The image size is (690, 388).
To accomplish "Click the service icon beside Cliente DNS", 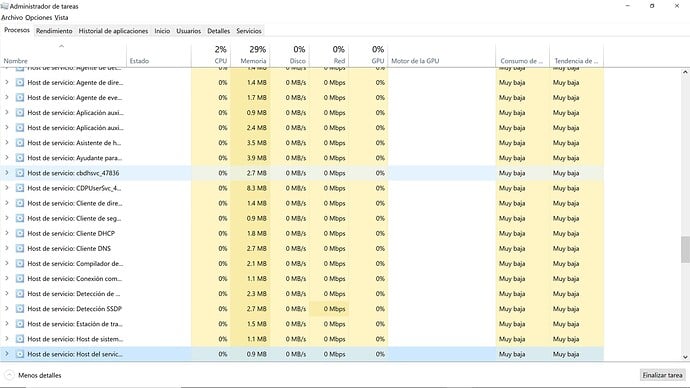I will pyautogui.click(x=20, y=249).
